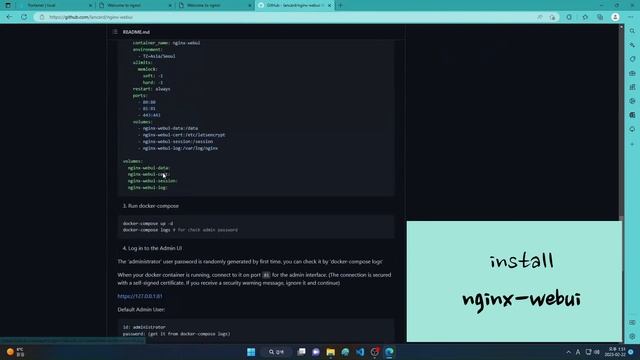The height and width of the screenshot is (360, 640).
Task: Open the Chat app on taskbar
Action: point(316,352)
